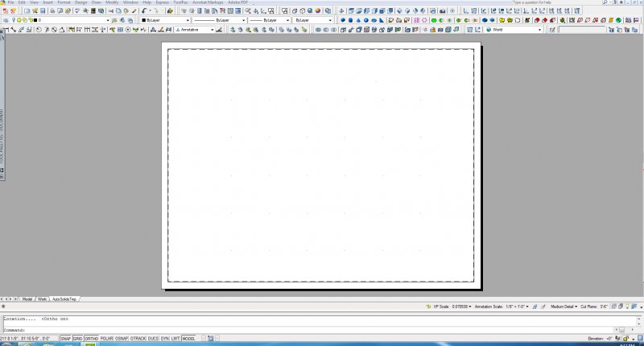The image size is (644, 346).
Task: Click the pink array grid icon
Action: point(416,20)
